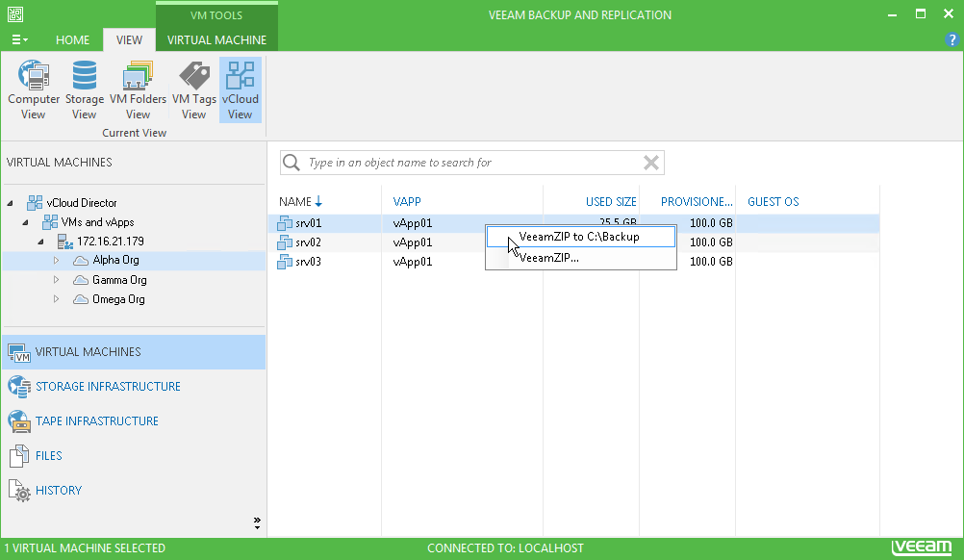Open the View ribbon tab
The image size is (964, 560).
[129, 40]
